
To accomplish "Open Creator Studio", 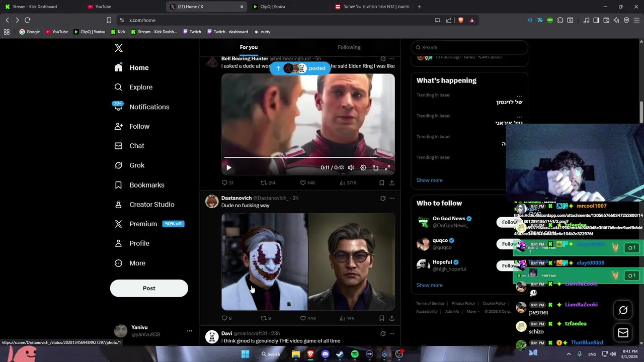I will click(x=144, y=204).
